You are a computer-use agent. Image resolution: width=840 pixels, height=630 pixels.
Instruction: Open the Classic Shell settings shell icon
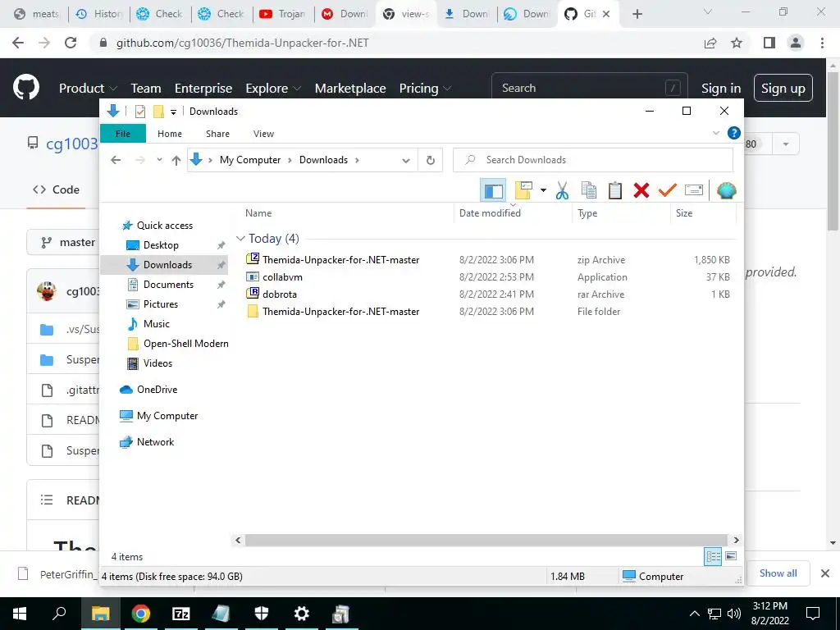point(727,190)
